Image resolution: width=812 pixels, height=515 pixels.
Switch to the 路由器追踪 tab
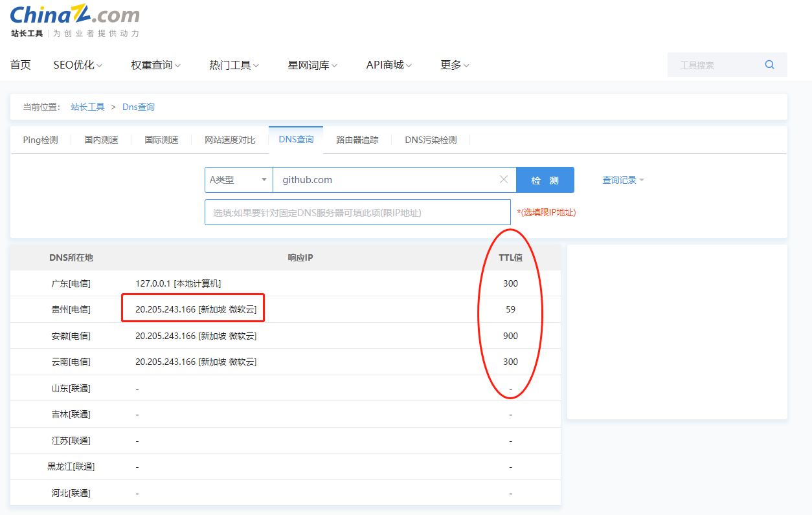click(357, 140)
